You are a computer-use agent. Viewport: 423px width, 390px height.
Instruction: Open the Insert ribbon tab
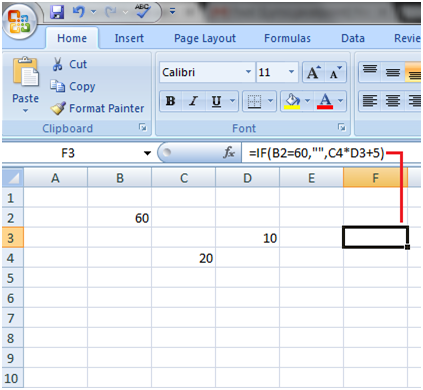[129, 38]
